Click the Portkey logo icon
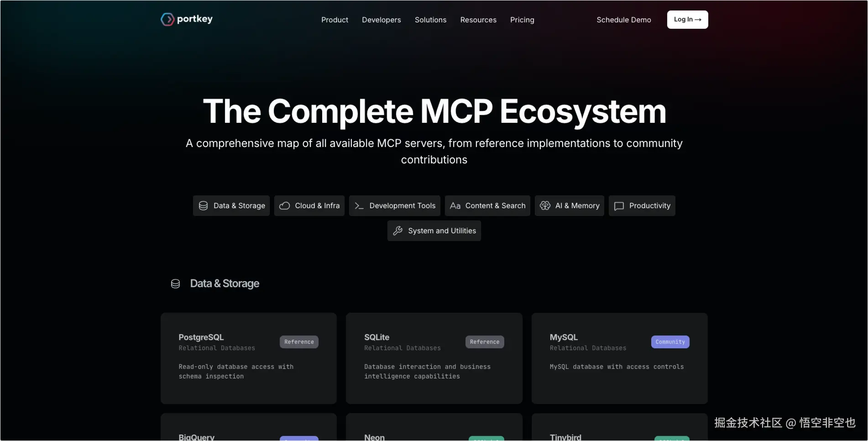The image size is (868, 441). [167, 19]
